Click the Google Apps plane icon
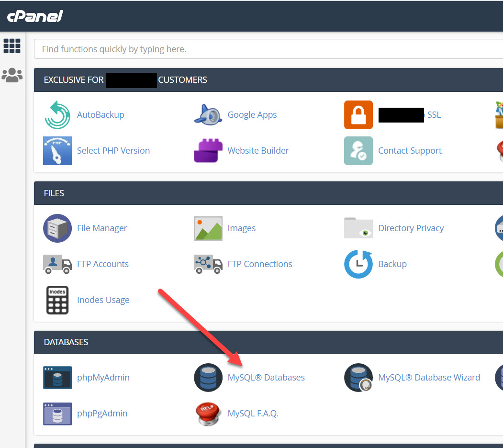The width and height of the screenshot is (503, 448). click(208, 115)
